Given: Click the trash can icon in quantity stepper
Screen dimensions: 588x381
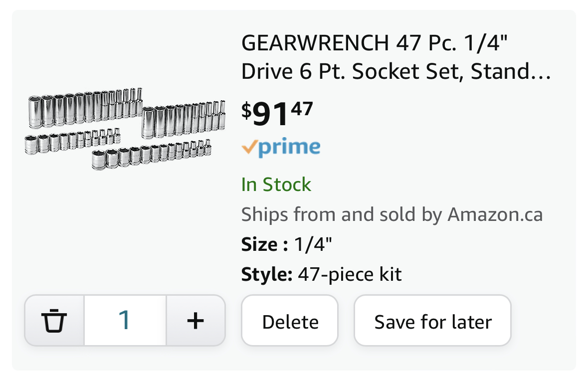Looking at the screenshot, I should point(54,321).
